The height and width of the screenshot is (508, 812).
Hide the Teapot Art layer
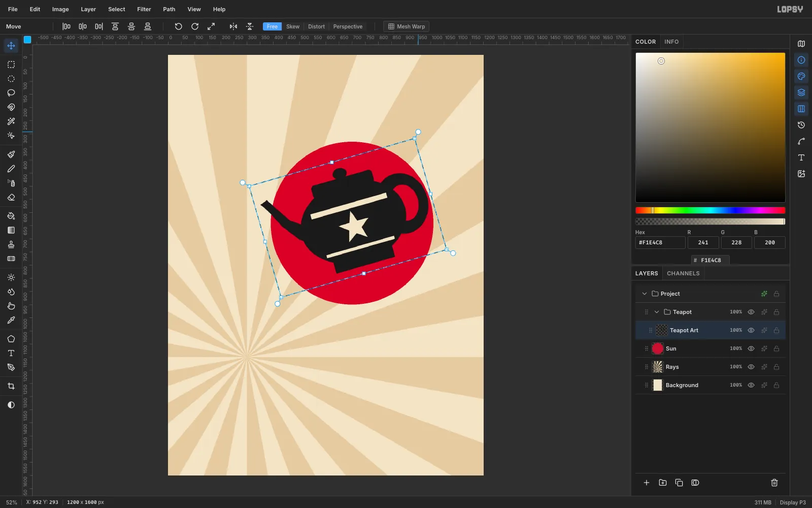(751, 330)
